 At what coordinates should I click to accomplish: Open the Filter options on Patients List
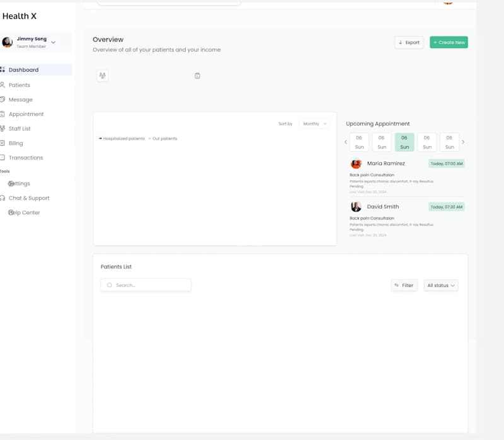[404, 285]
